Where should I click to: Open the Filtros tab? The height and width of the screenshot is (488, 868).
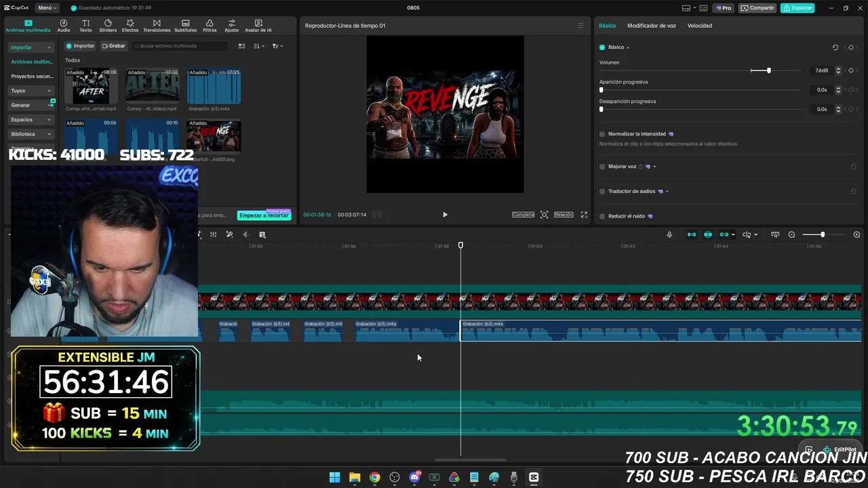coord(210,26)
